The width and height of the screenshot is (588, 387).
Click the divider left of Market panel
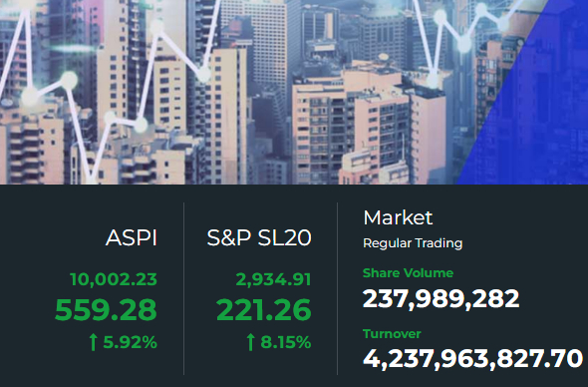(x=337, y=288)
